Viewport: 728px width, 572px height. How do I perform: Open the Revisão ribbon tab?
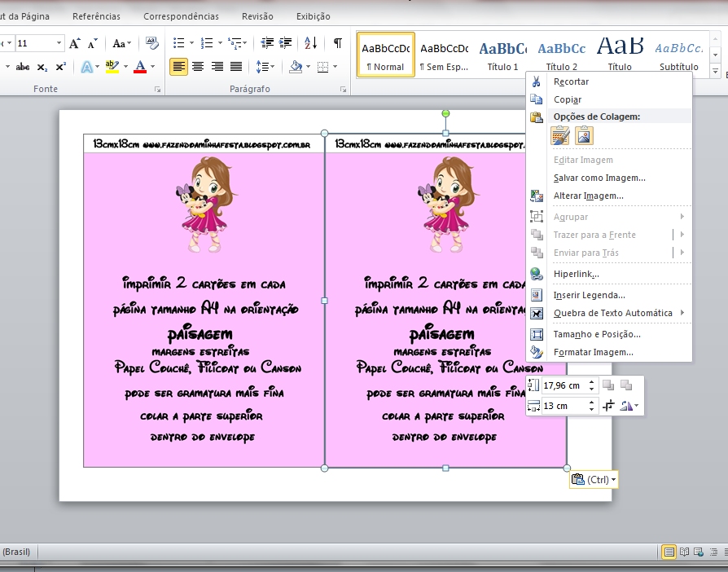point(257,16)
